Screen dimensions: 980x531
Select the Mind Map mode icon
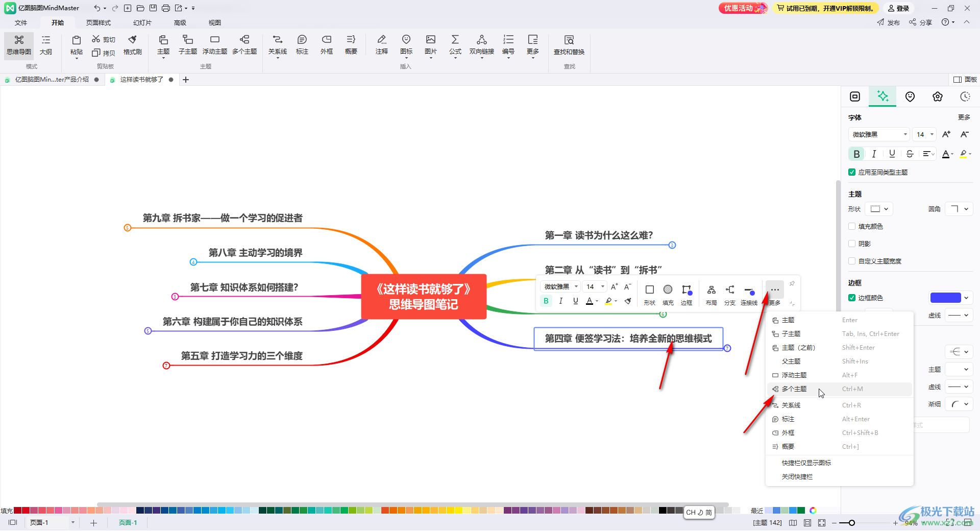tap(19, 45)
